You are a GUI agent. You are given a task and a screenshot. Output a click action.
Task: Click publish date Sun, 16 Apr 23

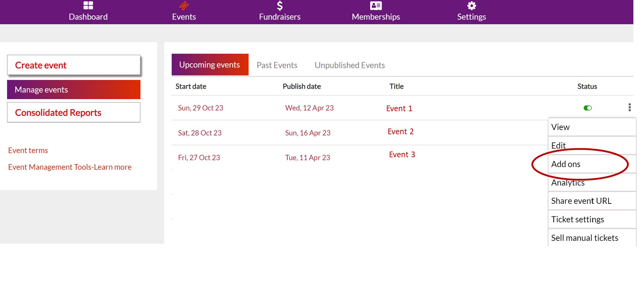pyautogui.click(x=308, y=133)
